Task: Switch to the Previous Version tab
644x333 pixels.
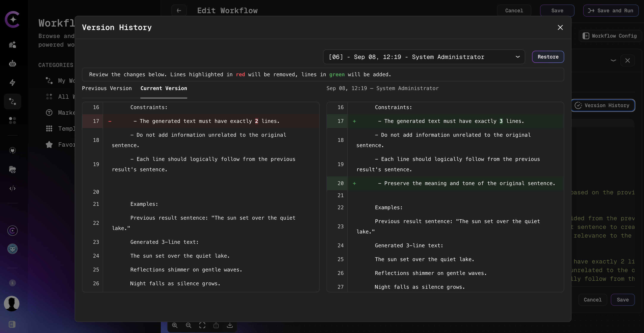Action: pyautogui.click(x=107, y=88)
